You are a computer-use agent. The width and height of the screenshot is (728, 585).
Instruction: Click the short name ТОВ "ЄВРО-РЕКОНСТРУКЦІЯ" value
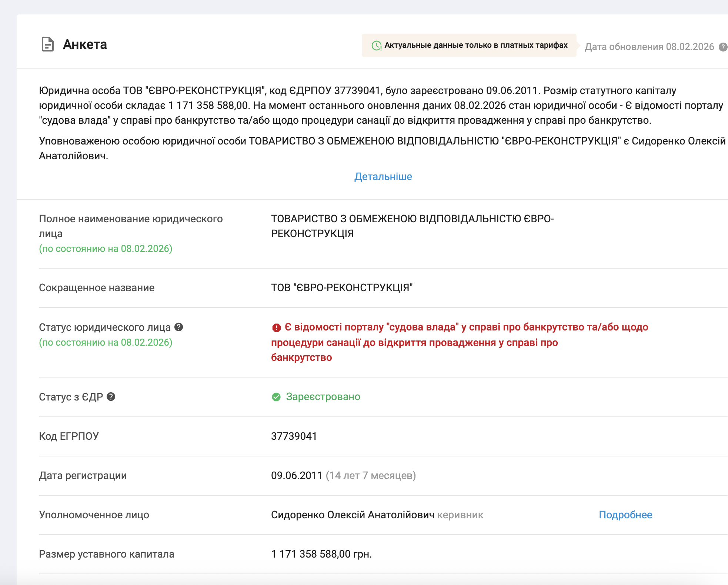(341, 288)
